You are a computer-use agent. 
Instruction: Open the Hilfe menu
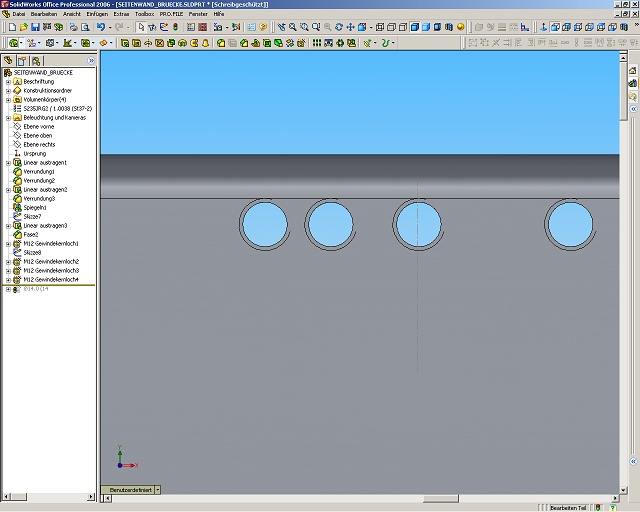point(219,14)
